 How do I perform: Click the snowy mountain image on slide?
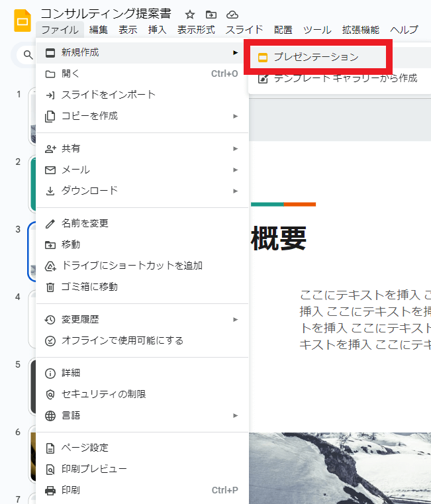click(x=340, y=468)
